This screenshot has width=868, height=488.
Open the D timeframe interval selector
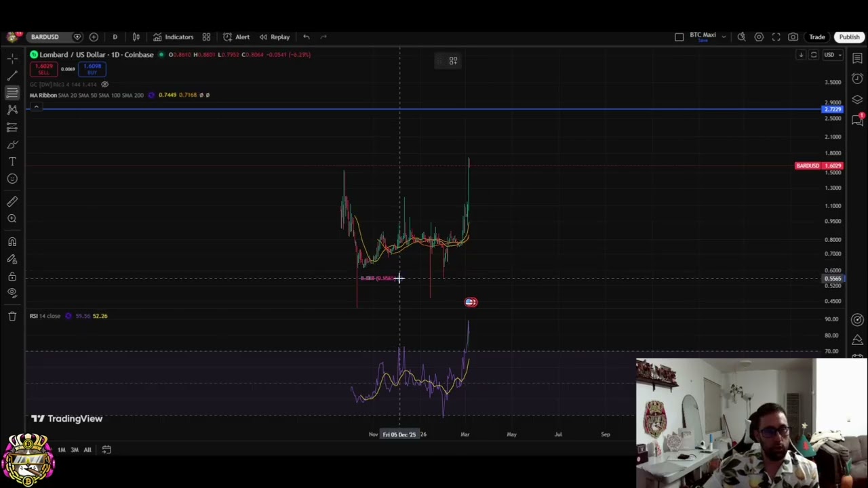coord(115,37)
